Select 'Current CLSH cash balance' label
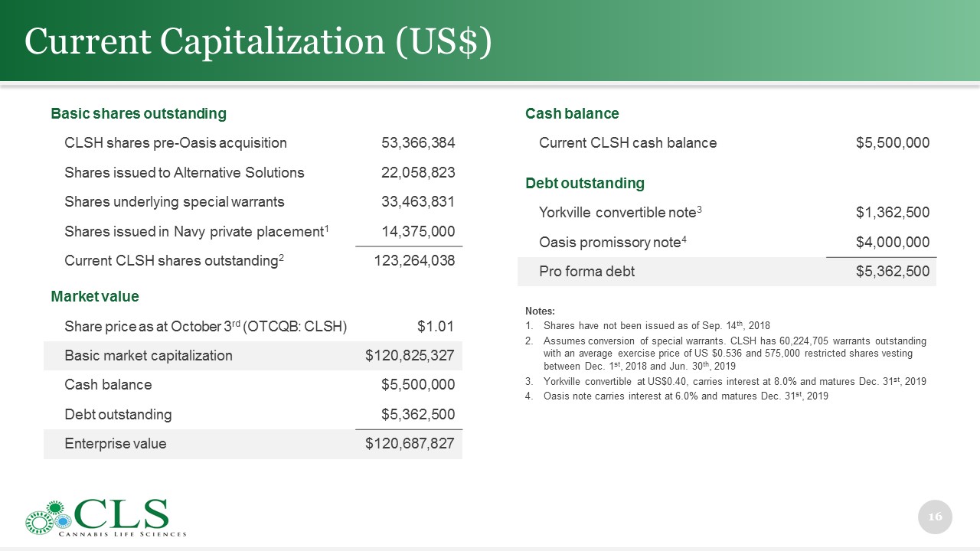 [x=628, y=142]
